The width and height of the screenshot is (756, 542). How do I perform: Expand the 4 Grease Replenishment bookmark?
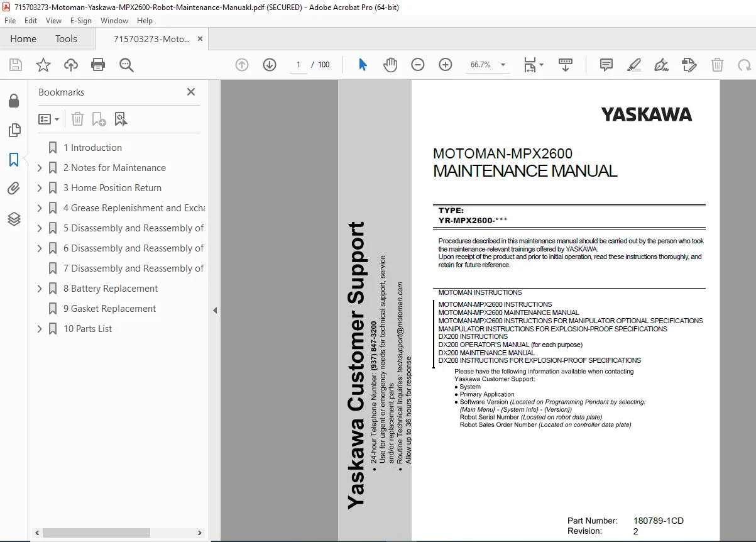click(x=40, y=208)
